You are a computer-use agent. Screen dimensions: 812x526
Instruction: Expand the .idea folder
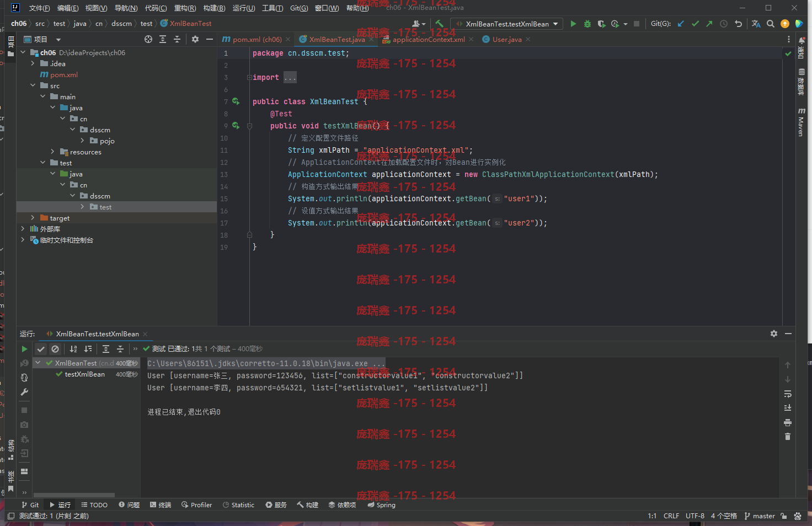click(33, 63)
